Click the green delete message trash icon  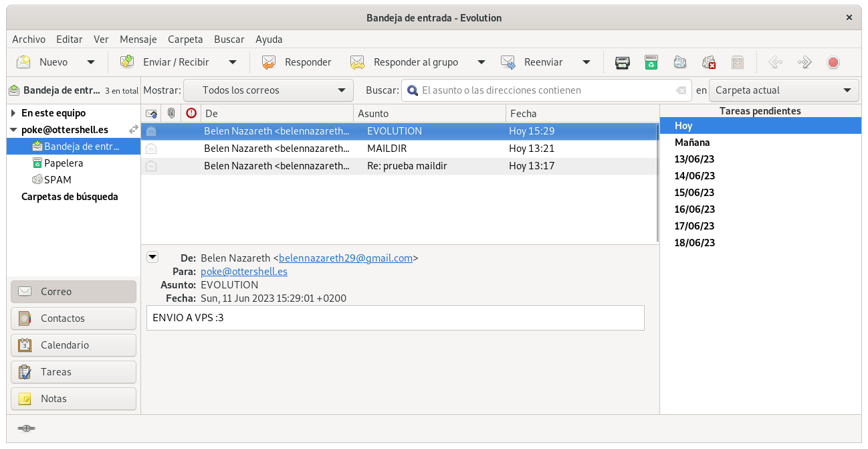(651, 62)
